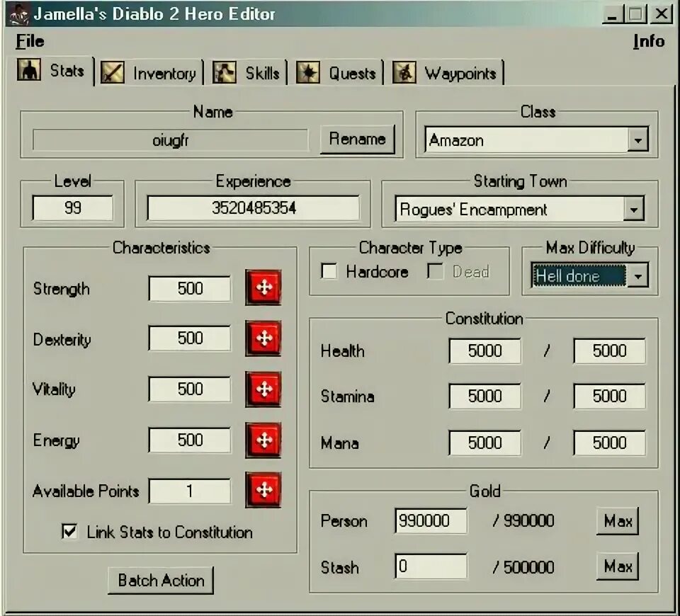Minimize the Hero Editor window
Image resolution: width=680 pixels, height=616 pixels.
[612, 14]
